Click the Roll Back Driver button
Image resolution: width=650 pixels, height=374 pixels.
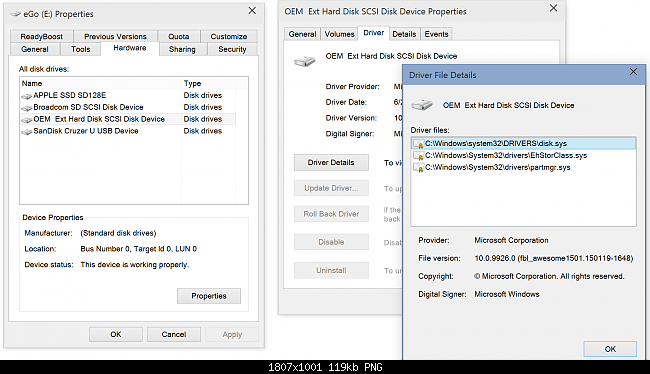pyautogui.click(x=331, y=214)
